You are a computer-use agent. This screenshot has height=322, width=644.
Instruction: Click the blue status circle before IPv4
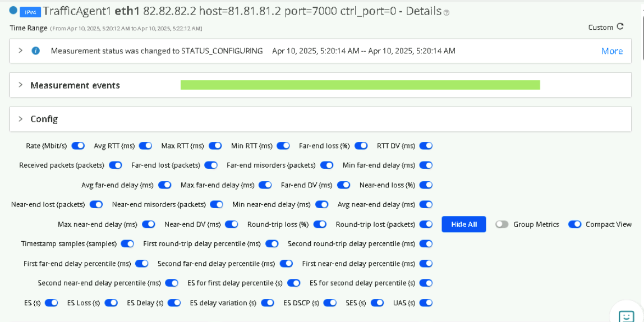[x=13, y=11]
